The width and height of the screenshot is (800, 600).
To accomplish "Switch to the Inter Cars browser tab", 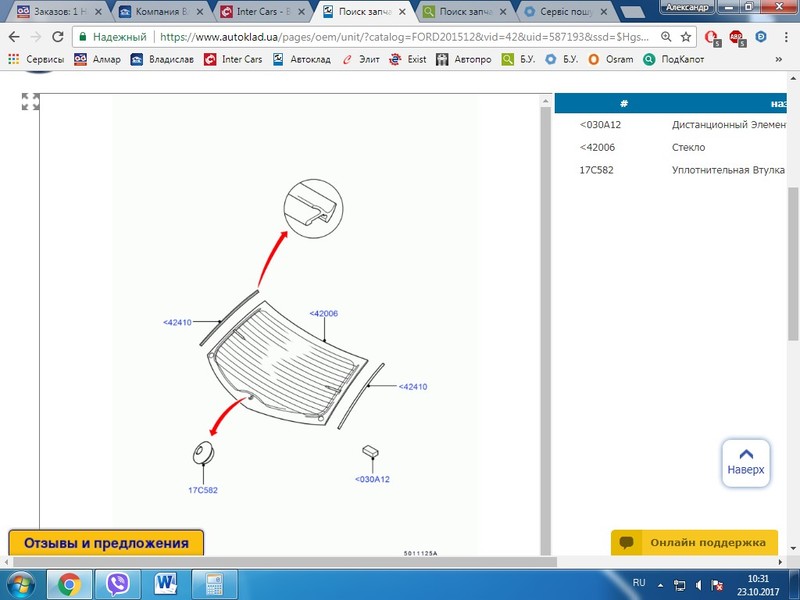I will click(x=260, y=11).
